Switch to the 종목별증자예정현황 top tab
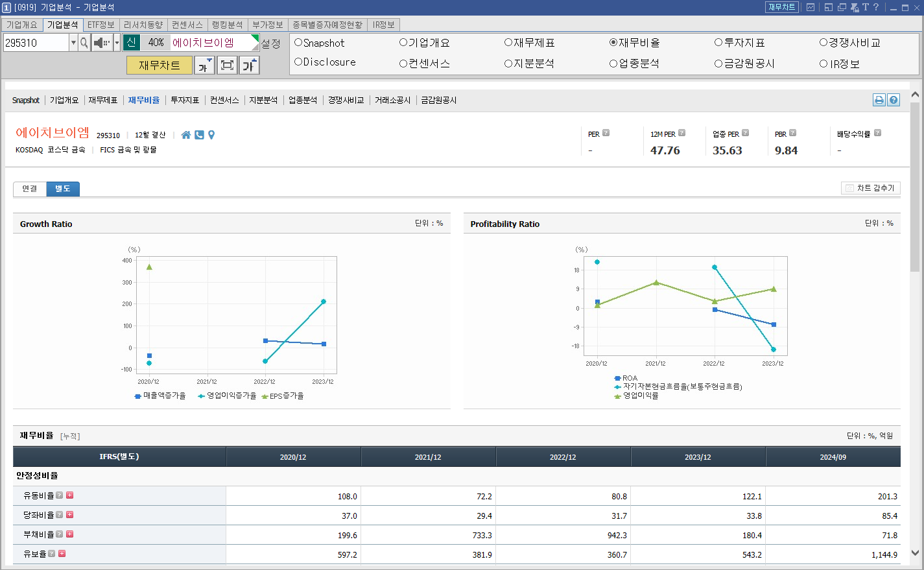The image size is (924, 570). [x=327, y=25]
